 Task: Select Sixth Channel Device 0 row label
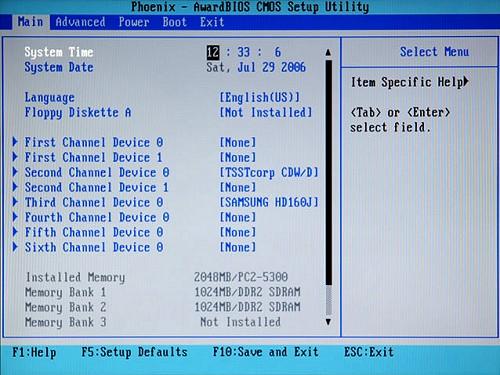point(94,247)
